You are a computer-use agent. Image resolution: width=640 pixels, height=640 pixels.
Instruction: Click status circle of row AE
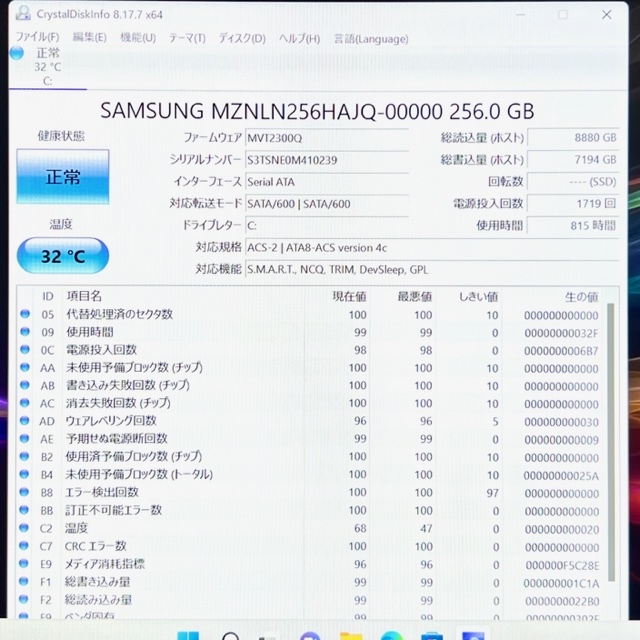24,438
